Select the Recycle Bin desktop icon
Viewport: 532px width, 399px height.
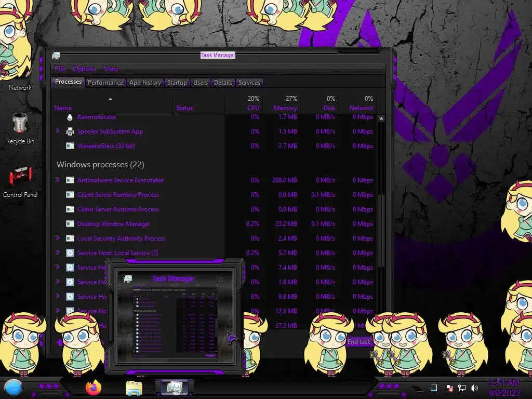[x=20, y=129]
